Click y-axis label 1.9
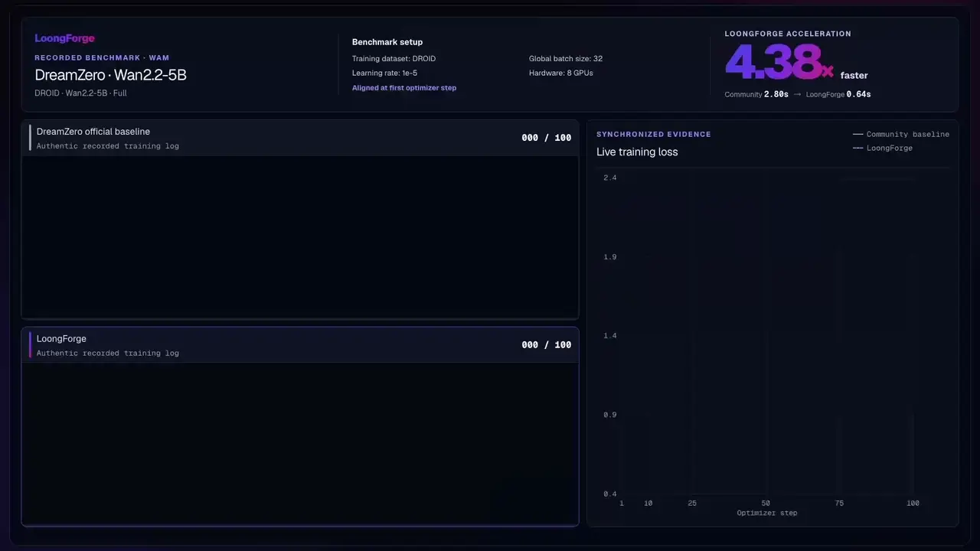The height and width of the screenshot is (551, 980). pyautogui.click(x=609, y=257)
